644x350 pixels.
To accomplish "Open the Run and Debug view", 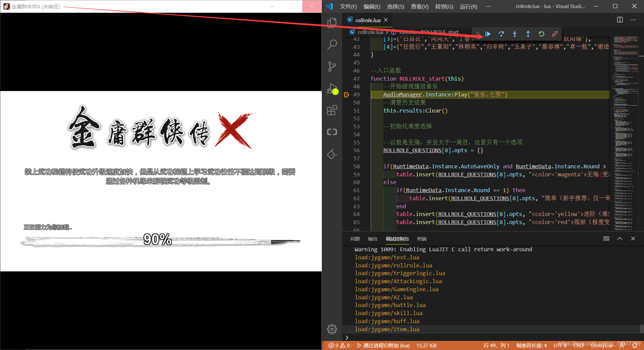I will click(x=332, y=89).
